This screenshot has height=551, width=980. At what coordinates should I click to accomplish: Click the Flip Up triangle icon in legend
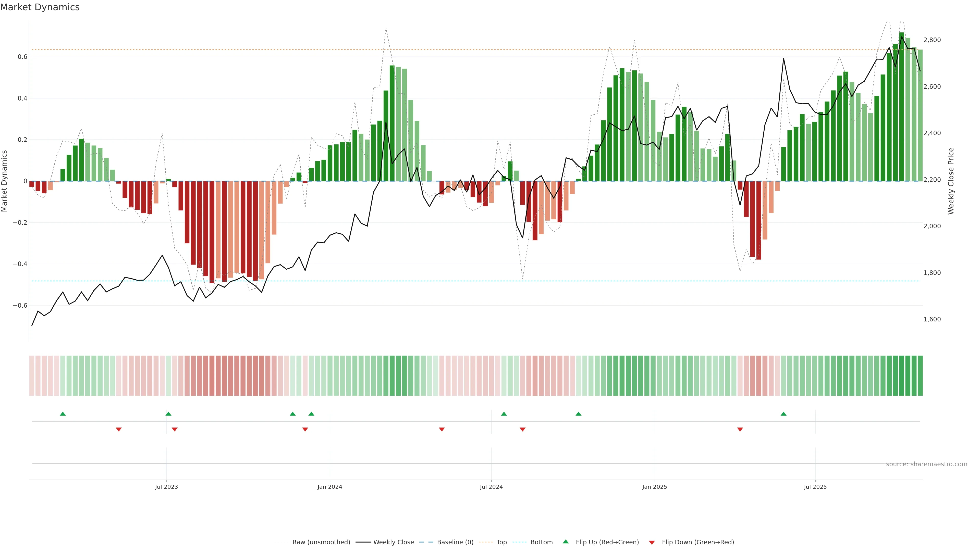click(566, 542)
